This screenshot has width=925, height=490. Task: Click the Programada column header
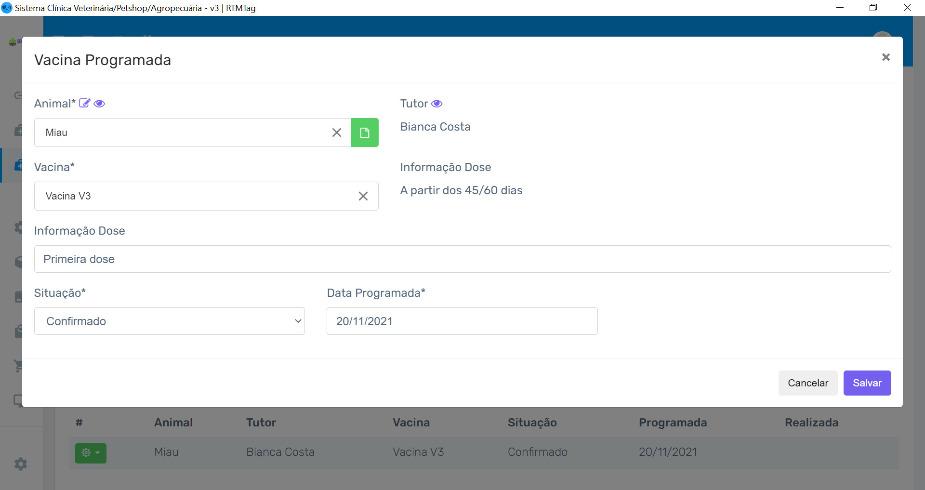click(672, 423)
